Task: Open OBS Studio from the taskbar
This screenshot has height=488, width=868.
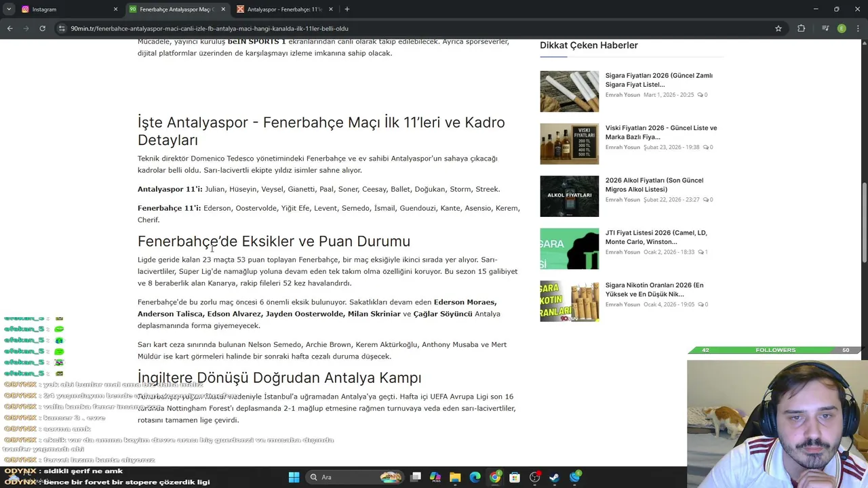Action: point(535,477)
